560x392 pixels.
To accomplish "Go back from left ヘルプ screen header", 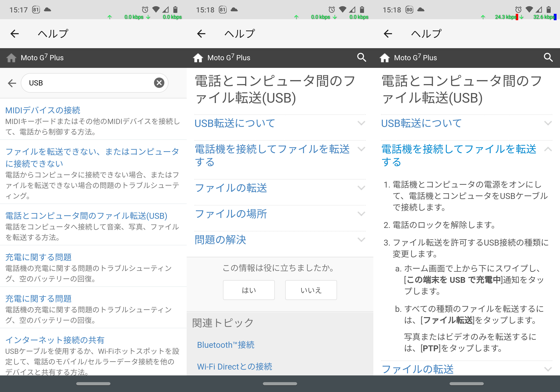I will pos(15,34).
